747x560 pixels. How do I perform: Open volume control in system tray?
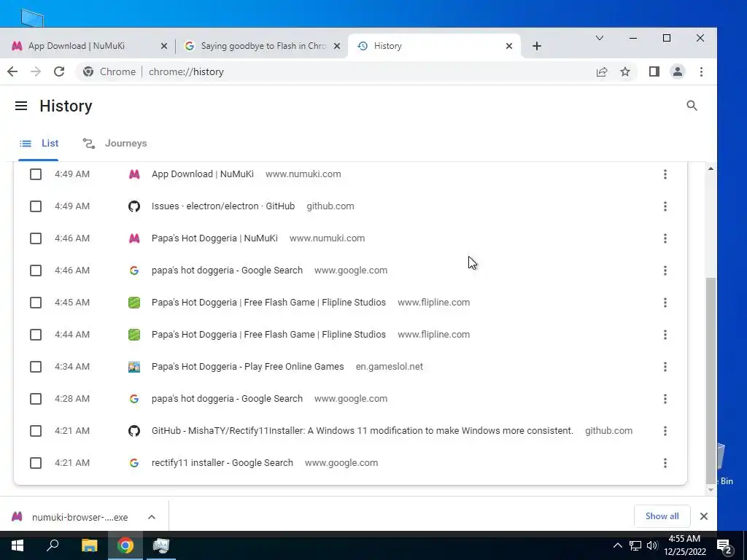point(652,545)
